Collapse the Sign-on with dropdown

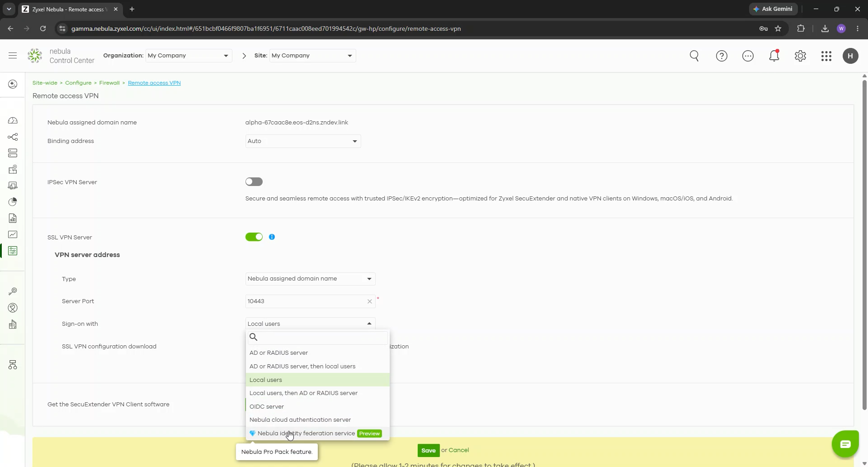click(310, 324)
